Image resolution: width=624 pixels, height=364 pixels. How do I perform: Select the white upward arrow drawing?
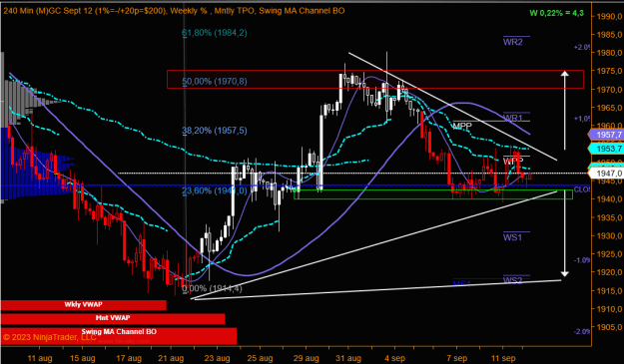pyautogui.click(x=565, y=110)
